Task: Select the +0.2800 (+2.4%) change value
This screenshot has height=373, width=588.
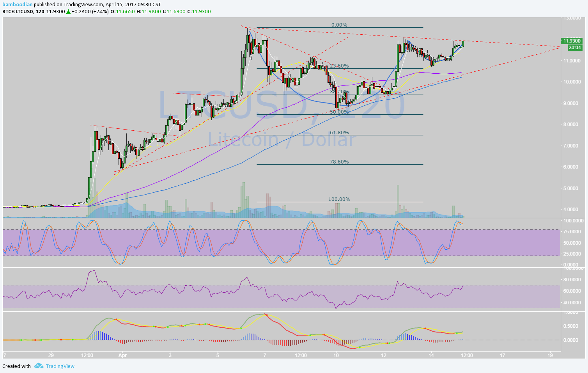Action: [90, 11]
